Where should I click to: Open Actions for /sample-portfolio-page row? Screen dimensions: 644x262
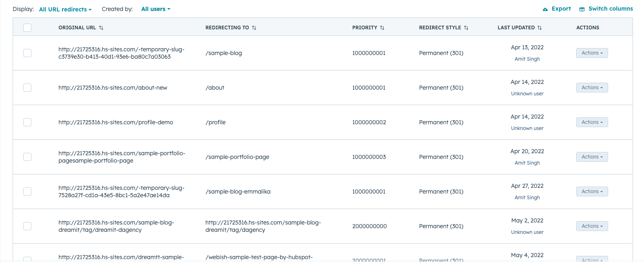pyautogui.click(x=592, y=157)
